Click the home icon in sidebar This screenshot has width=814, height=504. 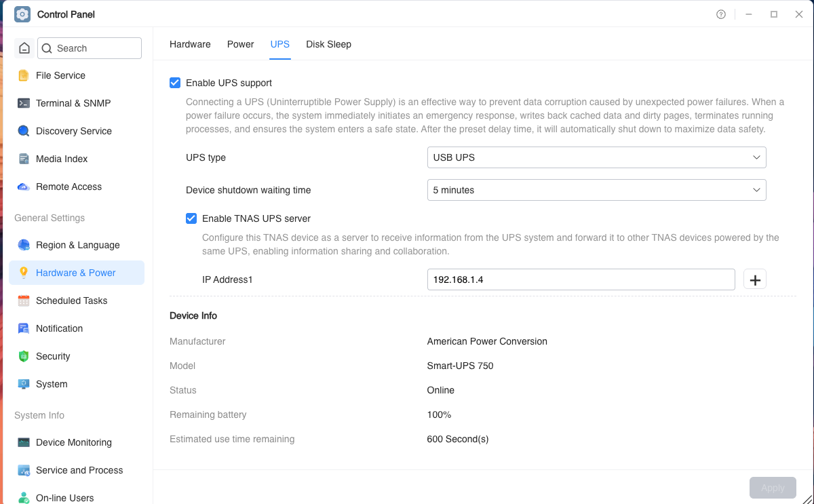tap(24, 48)
